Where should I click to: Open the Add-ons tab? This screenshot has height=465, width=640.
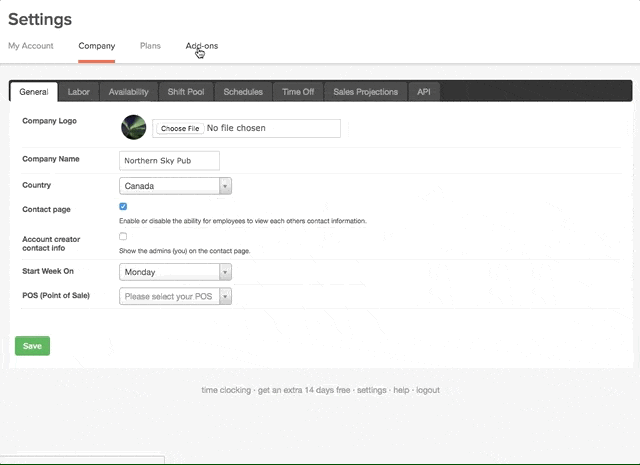click(x=202, y=46)
